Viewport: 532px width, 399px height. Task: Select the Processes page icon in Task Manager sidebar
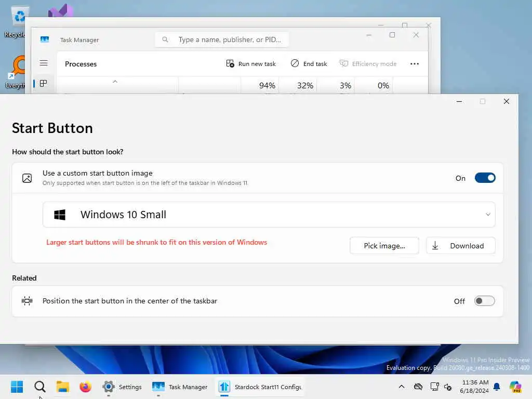(44, 84)
